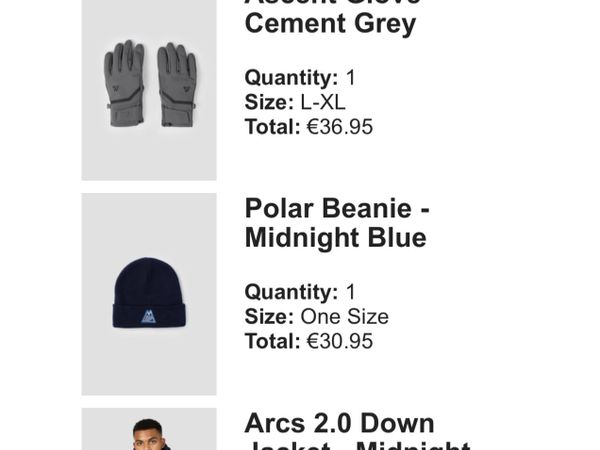Click the Polar Beanie product image
Viewport: 600px width, 450px height.
click(x=149, y=293)
